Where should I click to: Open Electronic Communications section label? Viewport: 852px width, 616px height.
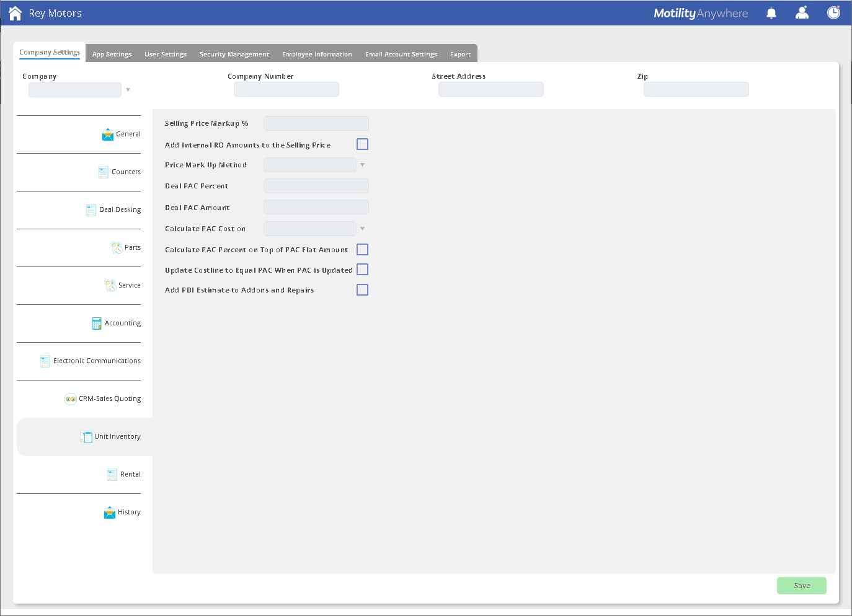tap(97, 361)
